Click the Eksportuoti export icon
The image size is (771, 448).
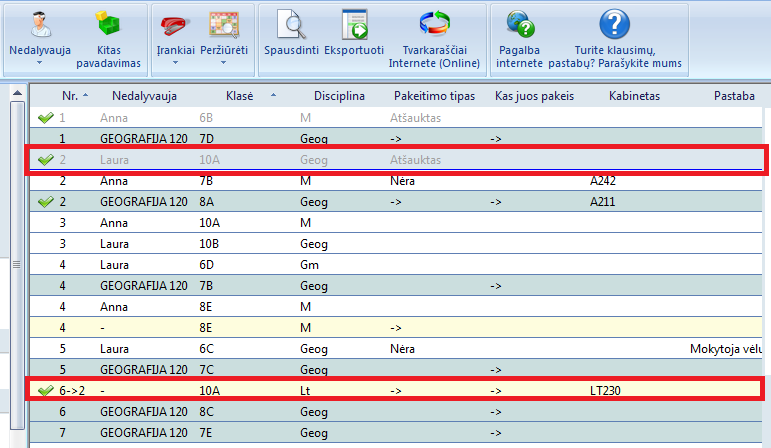coord(354,25)
